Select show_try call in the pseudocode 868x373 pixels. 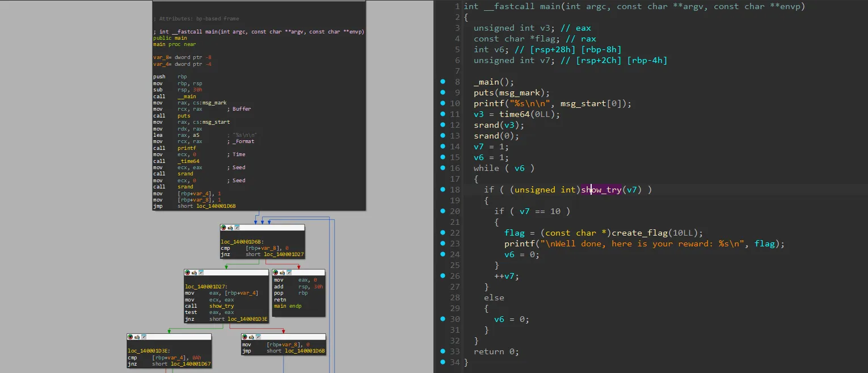pos(601,190)
